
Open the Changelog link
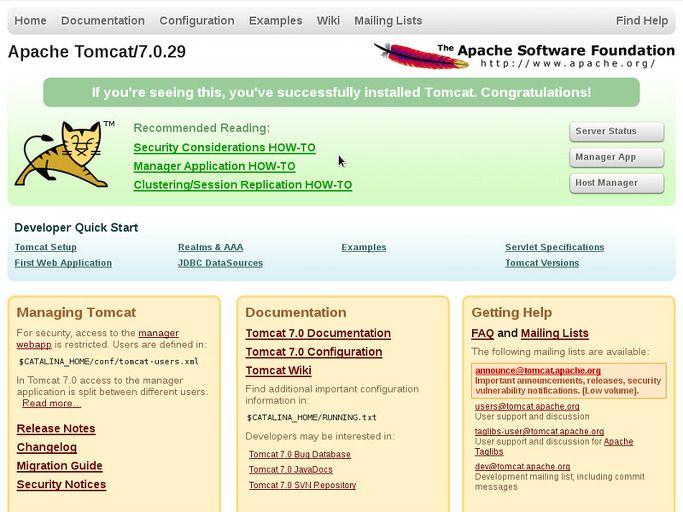(x=47, y=447)
